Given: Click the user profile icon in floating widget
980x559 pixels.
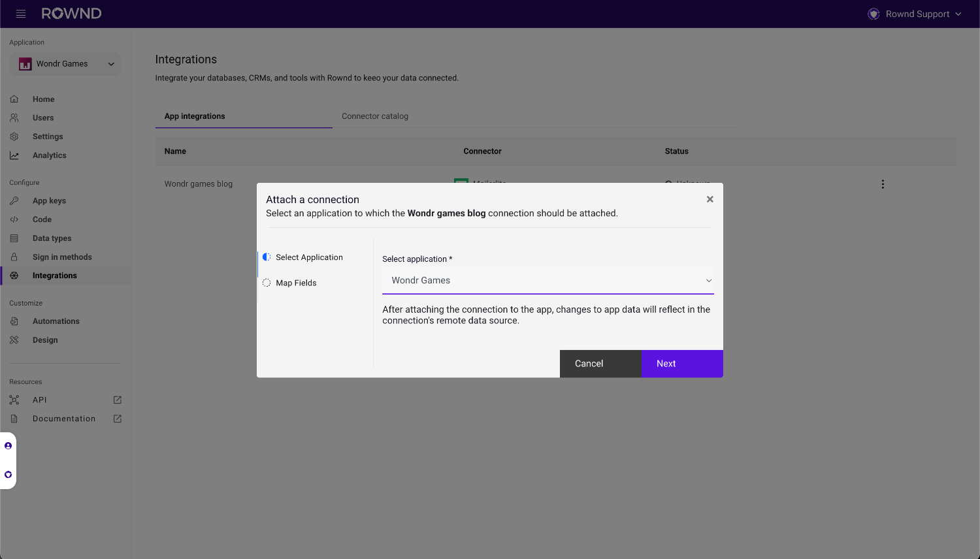Looking at the screenshot, I should coord(8,446).
